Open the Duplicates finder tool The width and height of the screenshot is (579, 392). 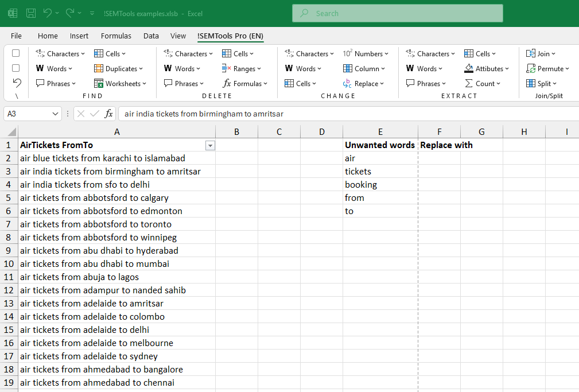click(x=119, y=68)
